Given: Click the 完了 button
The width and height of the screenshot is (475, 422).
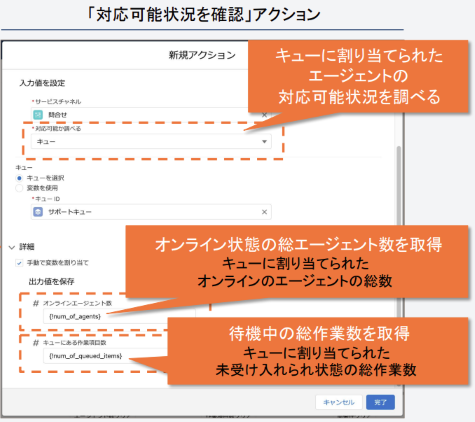Looking at the screenshot, I should coord(380,402).
